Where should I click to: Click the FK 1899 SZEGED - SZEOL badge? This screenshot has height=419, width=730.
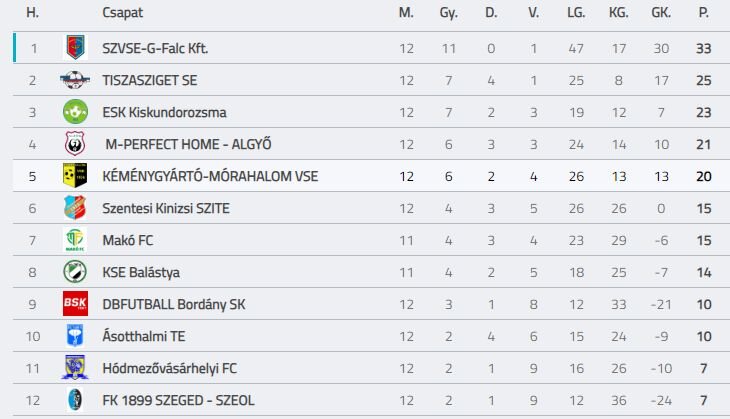point(75,400)
